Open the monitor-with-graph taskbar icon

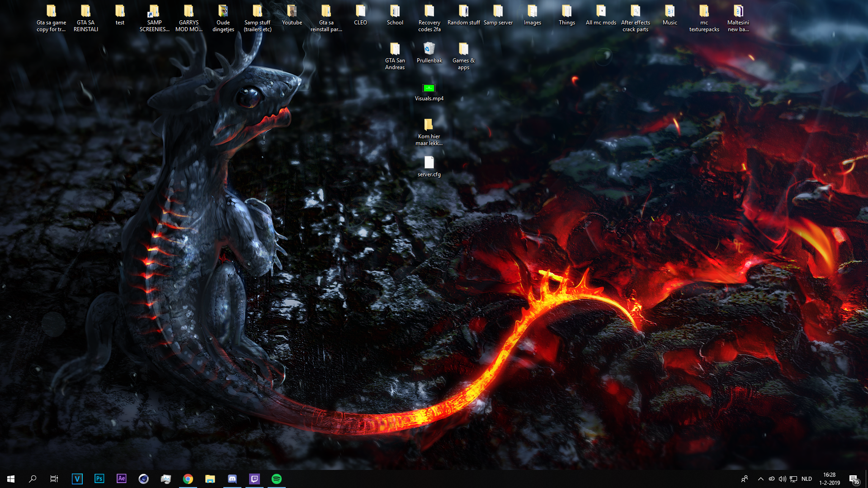click(166, 479)
